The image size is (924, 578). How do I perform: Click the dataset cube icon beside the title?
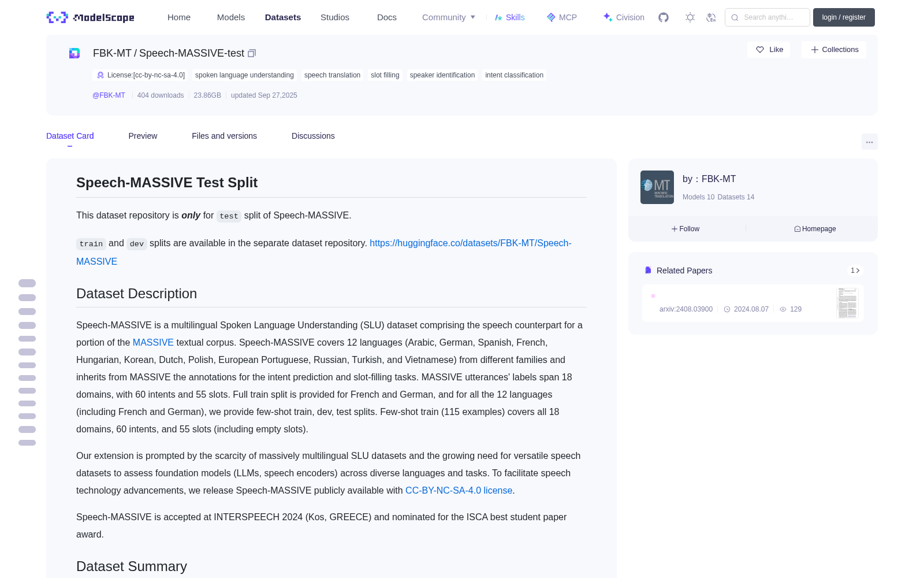74,53
